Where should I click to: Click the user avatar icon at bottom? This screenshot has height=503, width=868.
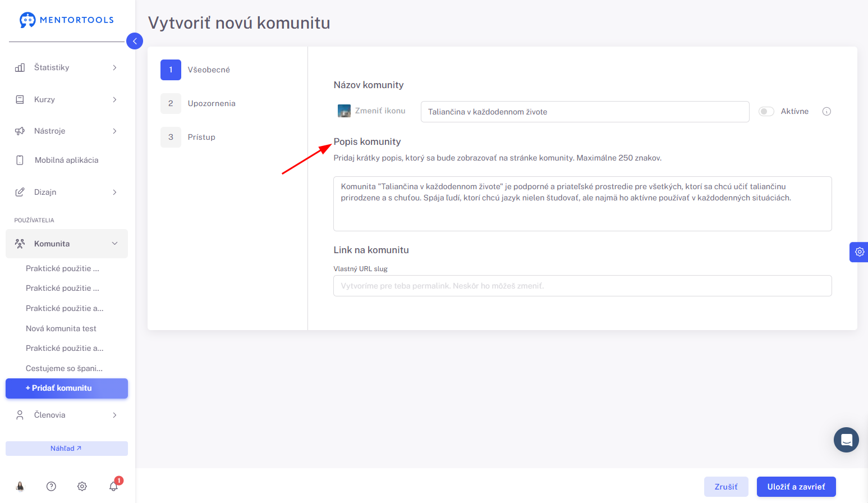pyautogui.click(x=20, y=486)
